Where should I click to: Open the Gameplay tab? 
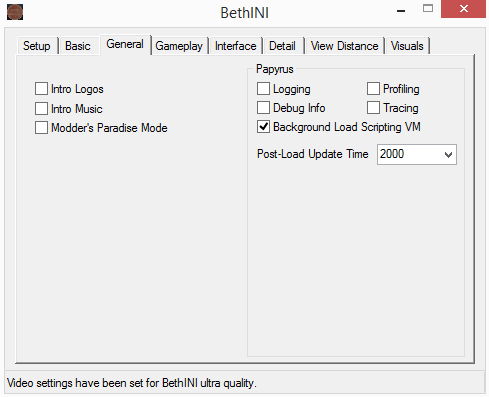point(179,46)
